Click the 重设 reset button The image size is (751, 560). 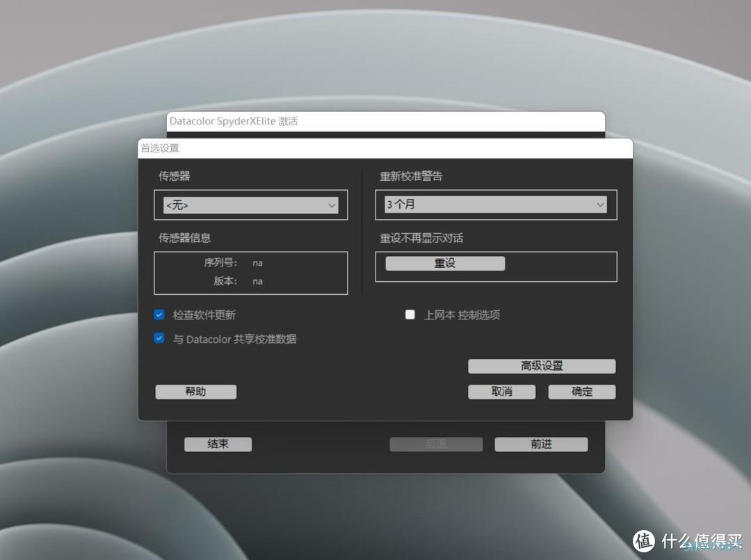pos(445,264)
